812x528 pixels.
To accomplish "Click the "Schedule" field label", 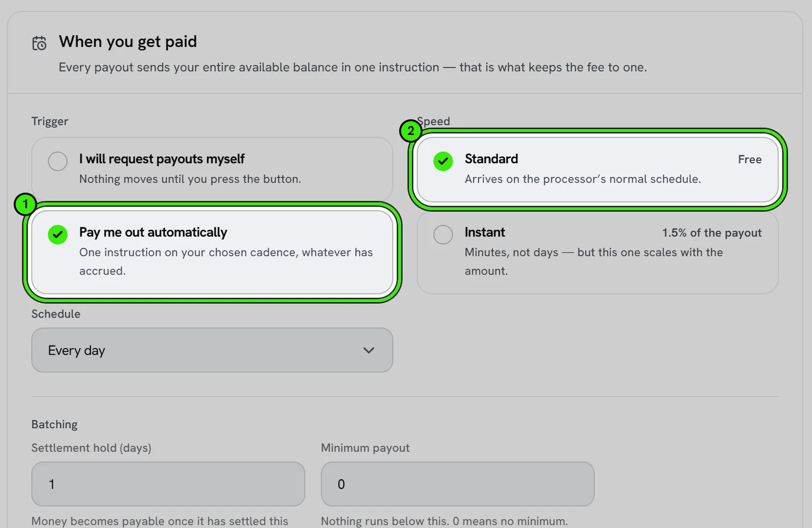I will 56,314.
